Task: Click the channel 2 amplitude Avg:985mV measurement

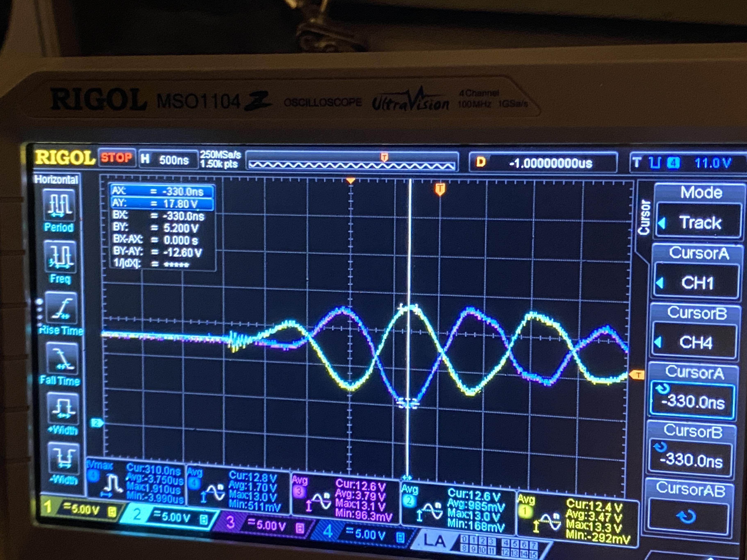Action: 475,505
